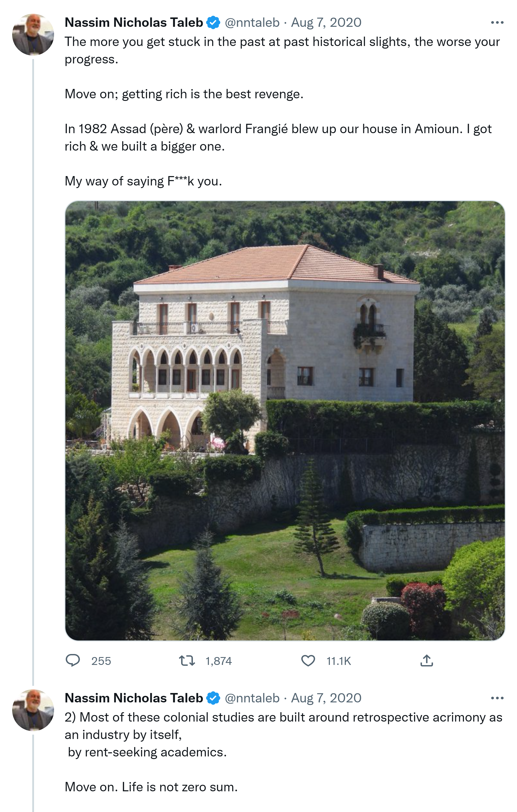This screenshot has height=812, width=517.
Task: Open more options on the second tweet
Action: point(497,698)
